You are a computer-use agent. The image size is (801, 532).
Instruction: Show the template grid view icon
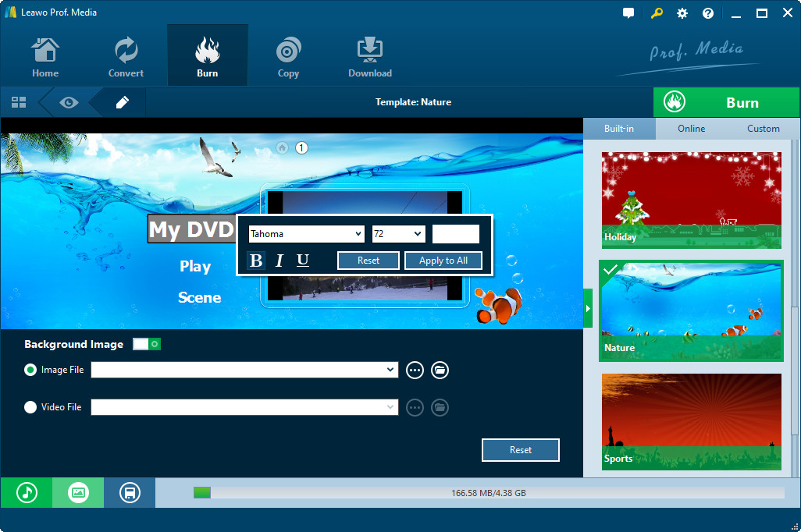point(19,102)
